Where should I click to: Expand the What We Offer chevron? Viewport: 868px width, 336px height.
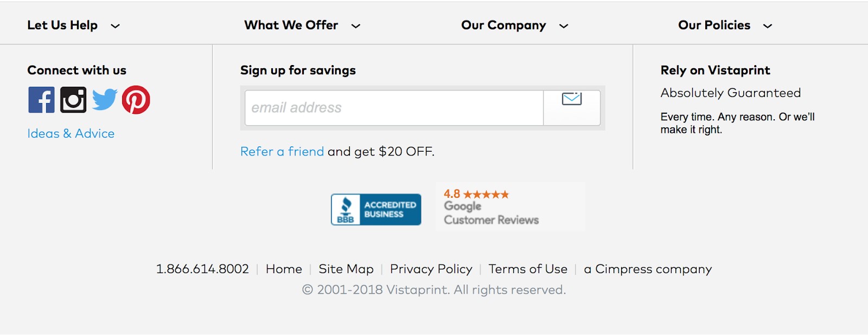coord(355,26)
